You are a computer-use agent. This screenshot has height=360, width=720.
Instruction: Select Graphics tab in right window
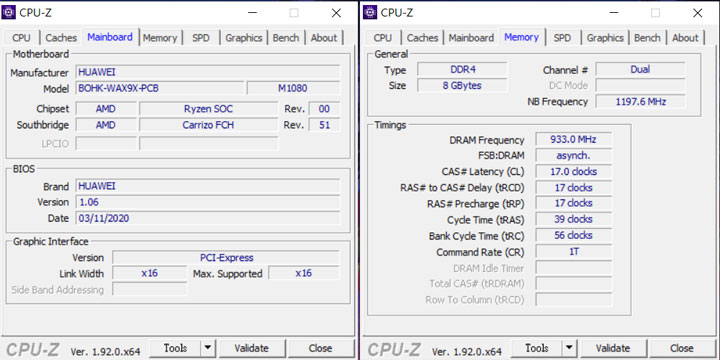[605, 38]
